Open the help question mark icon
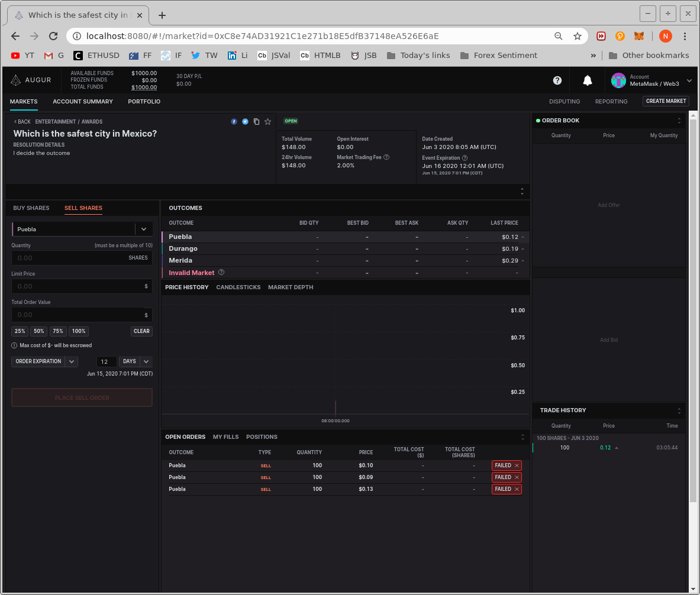This screenshot has width=700, height=595. (x=557, y=80)
